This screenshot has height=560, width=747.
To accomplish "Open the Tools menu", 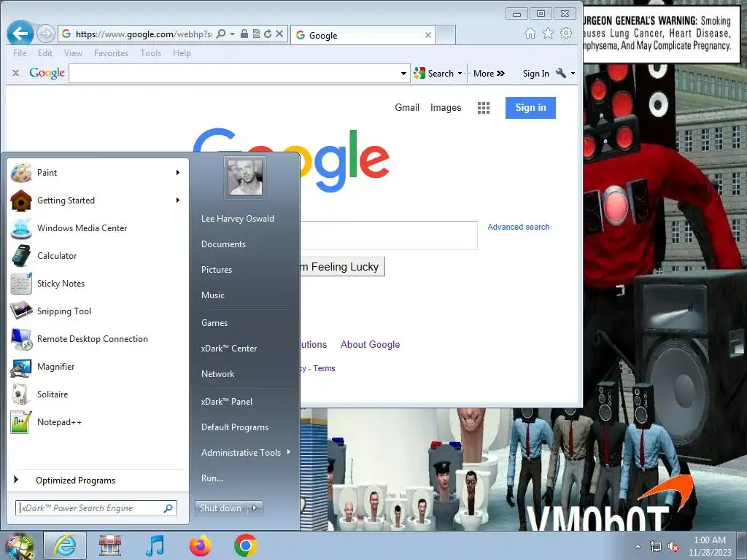I will (x=150, y=53).
